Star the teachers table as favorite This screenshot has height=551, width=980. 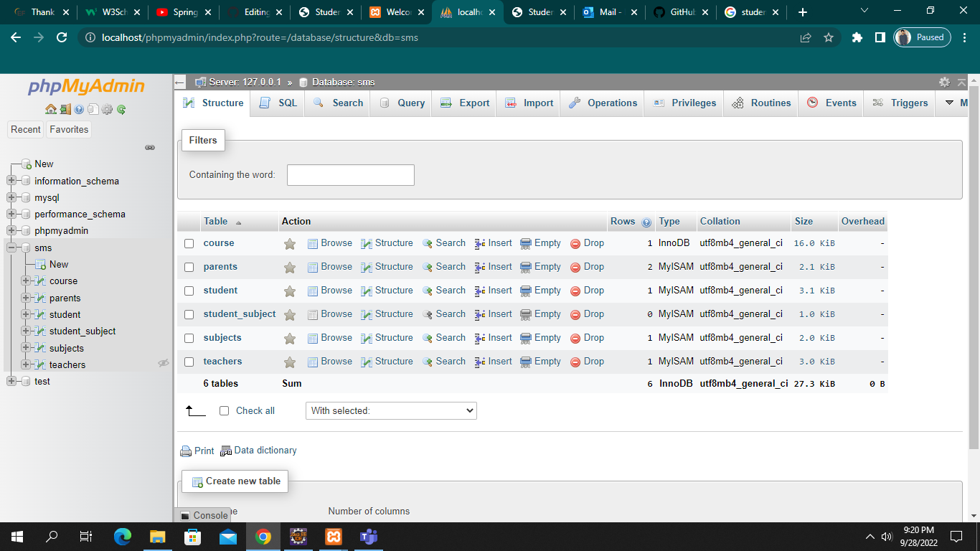(290, 362)
